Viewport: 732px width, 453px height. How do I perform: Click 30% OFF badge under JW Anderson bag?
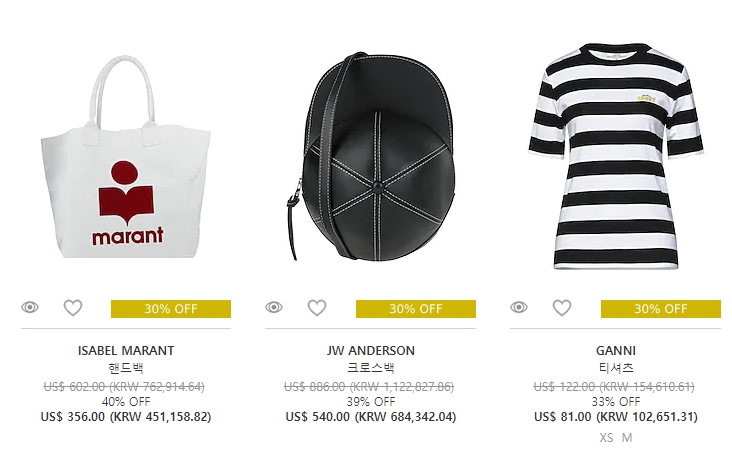point(416,309)
